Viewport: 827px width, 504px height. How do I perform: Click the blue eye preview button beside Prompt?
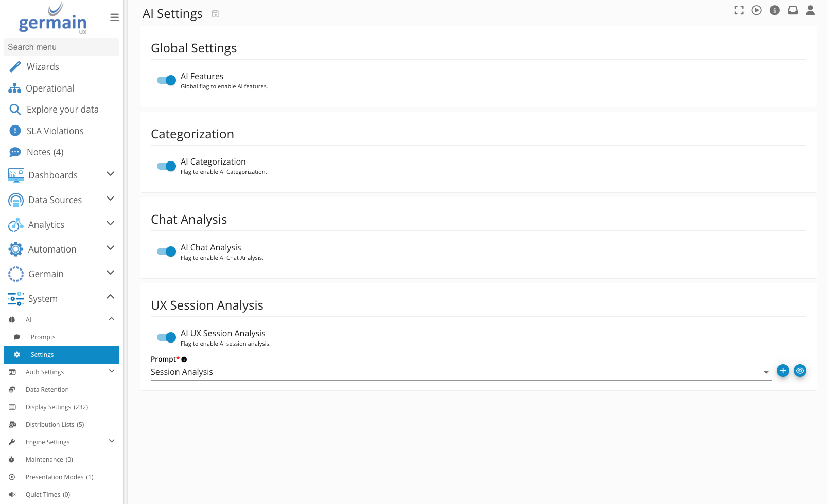(x=800, y=371)
